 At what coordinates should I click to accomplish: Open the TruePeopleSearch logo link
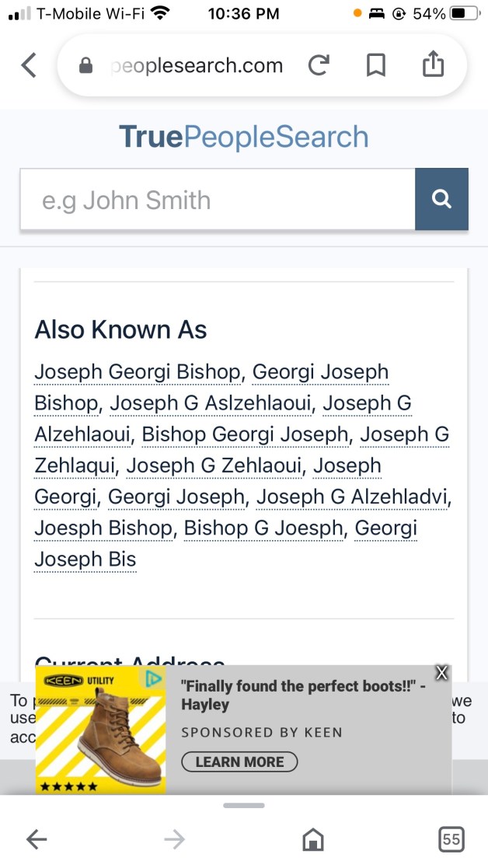pos(243,137)
